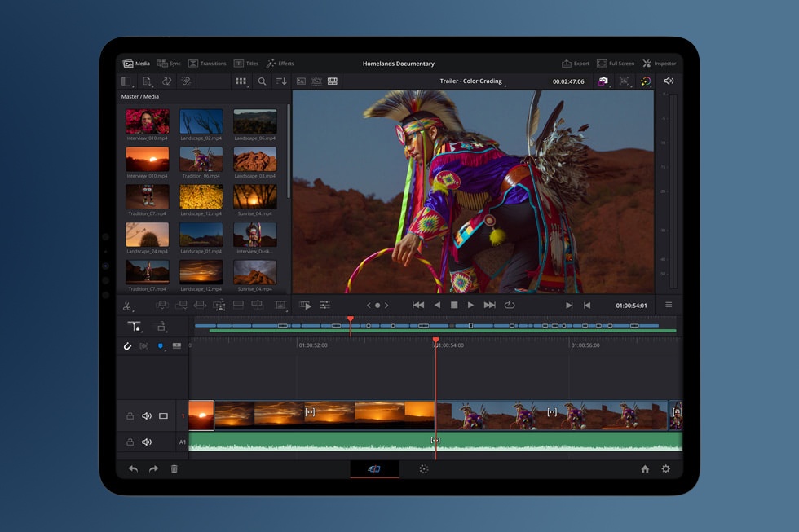Open project settings gear icon
Screen dimensions: 799x532
(666, 469)
